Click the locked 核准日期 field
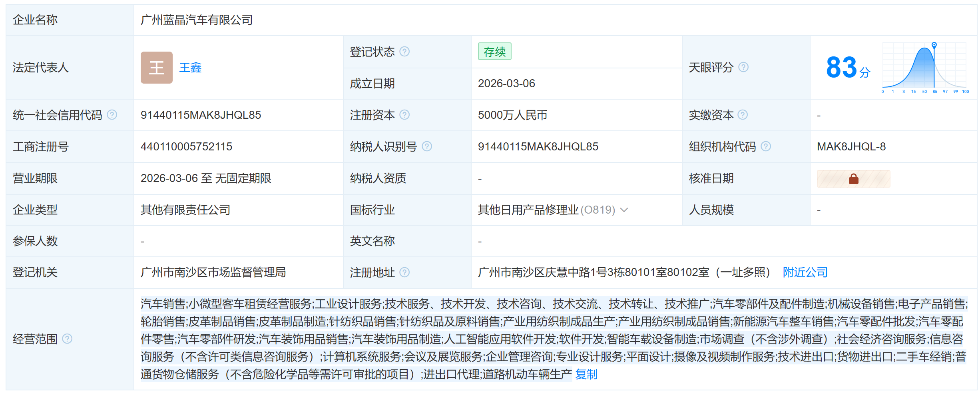The width and height of the screenshot is (980, 396). coord(853,179)
